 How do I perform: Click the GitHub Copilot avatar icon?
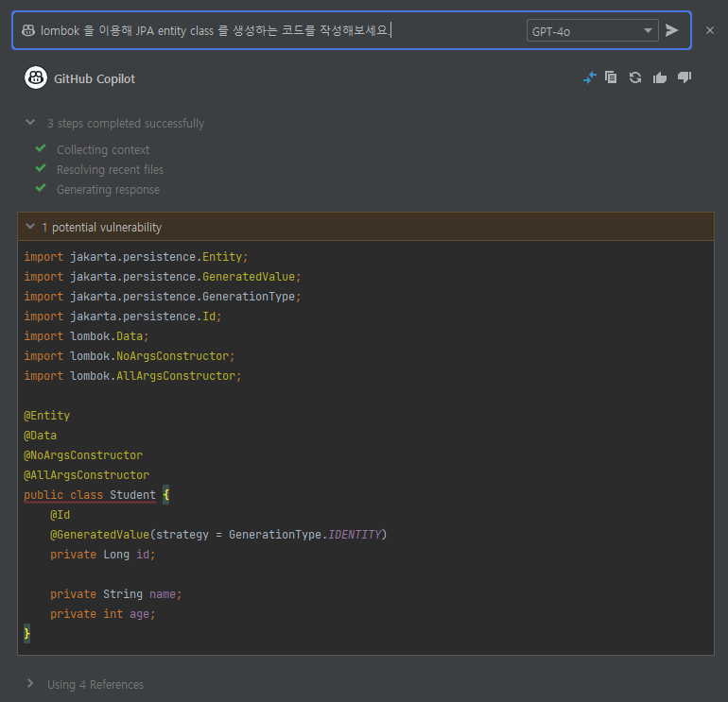click(x=36, y=78)
